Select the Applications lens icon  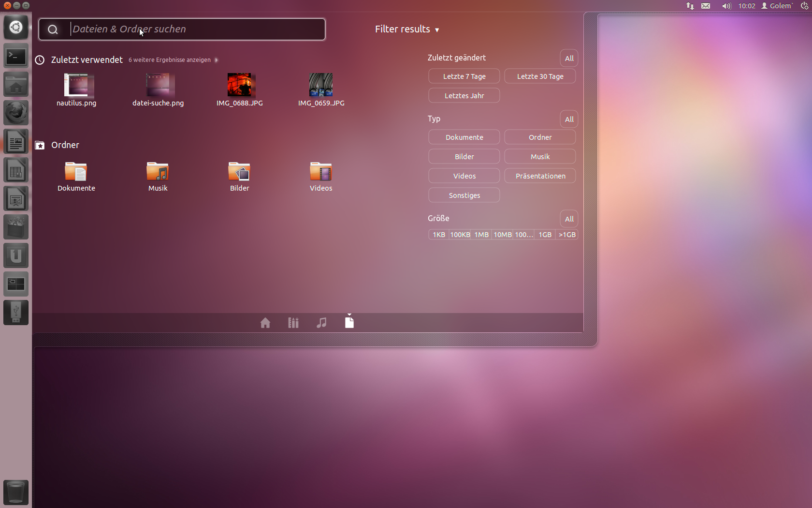[x=293, y=322]
